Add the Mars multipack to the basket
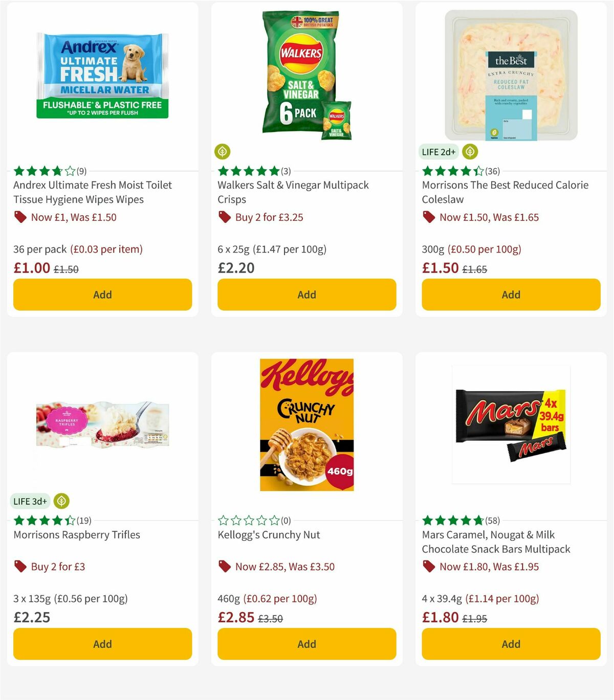Image resolution: width=614 pixels, height=700 pixels. [510, 644]
